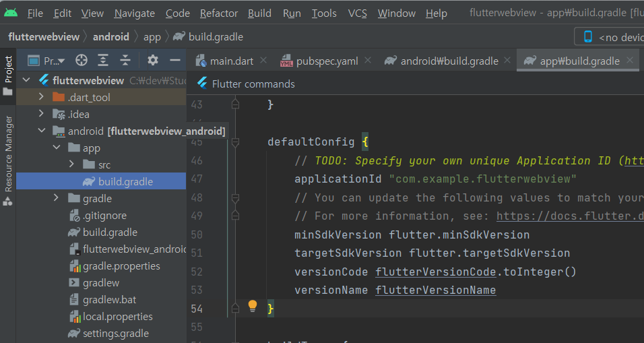
Task: Open the Build menu
Action: (x=259, y=13)
